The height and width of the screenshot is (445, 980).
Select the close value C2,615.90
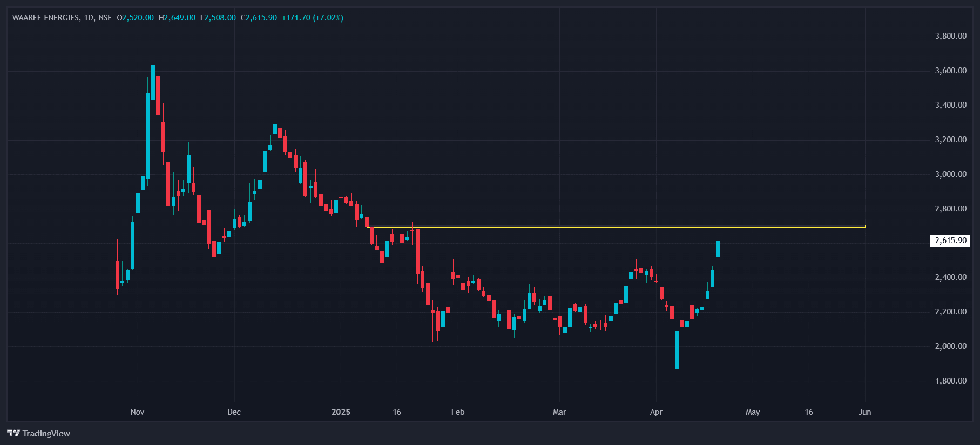[x=259, y=18]
